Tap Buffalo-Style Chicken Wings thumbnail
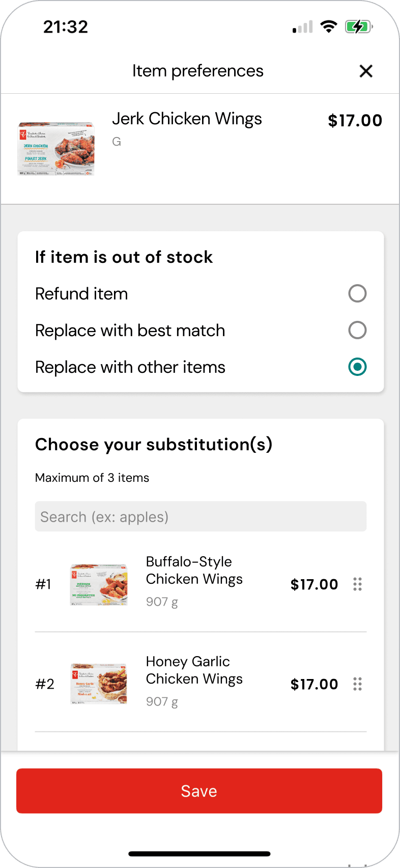This screenshot has height=868, width=400. tap(99, 584)
